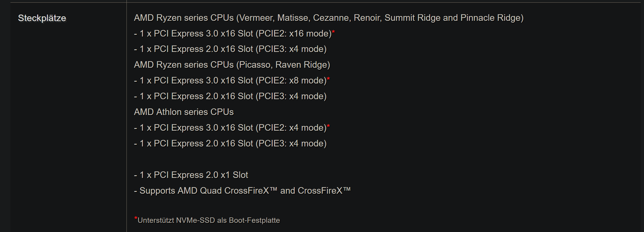Click the red asterisk before Unterstützt footnote
The image size is (644, 232).
(136, 218)
